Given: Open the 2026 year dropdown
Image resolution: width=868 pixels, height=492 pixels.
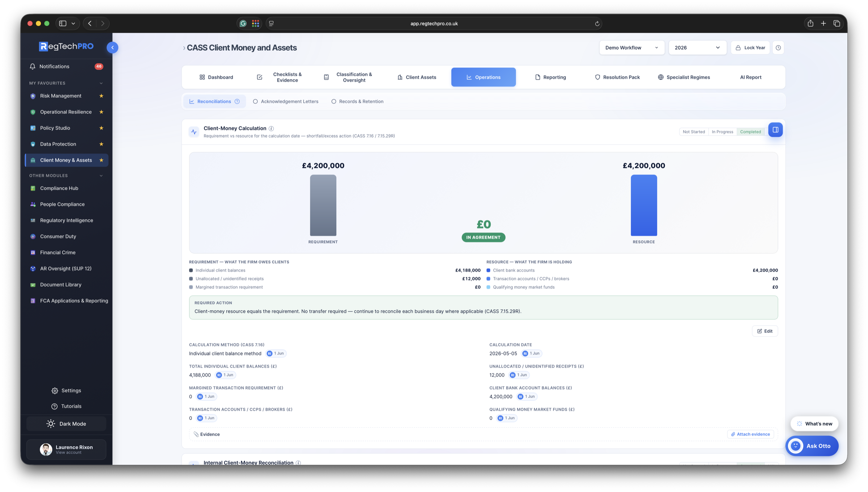Looking at the screenshot, I should (x=697, y=47).
